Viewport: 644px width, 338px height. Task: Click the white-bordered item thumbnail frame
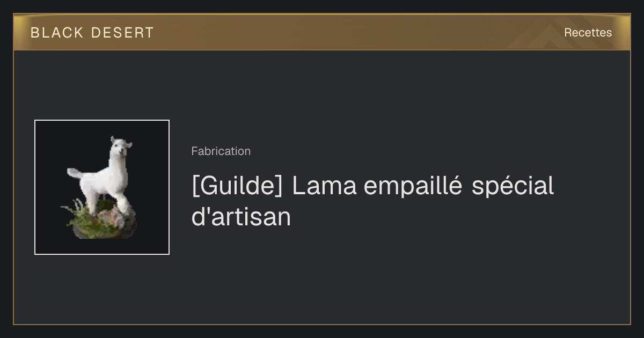point(102,187)
